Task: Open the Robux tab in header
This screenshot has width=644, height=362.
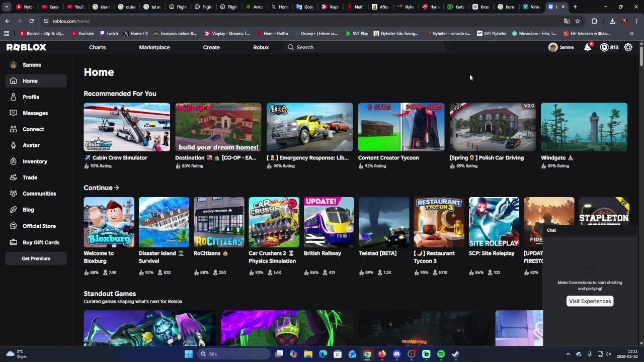Action: pyautogui.click(x=261, y=47)
